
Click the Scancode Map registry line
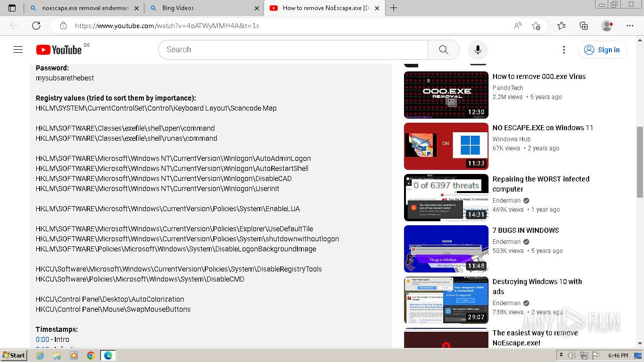click(156, 108)
